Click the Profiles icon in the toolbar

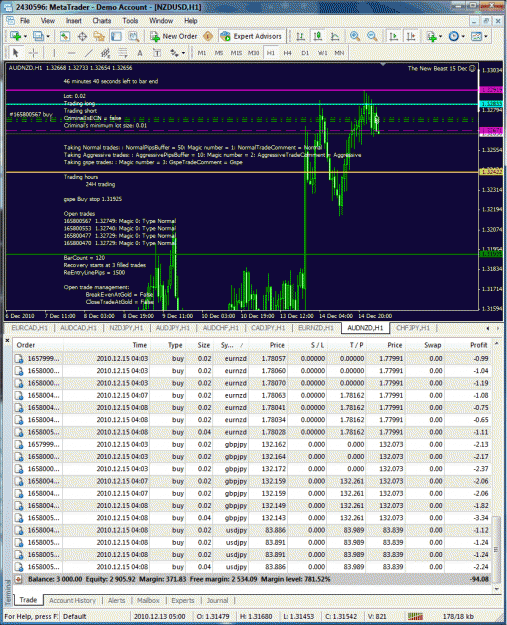click(38, 36)
